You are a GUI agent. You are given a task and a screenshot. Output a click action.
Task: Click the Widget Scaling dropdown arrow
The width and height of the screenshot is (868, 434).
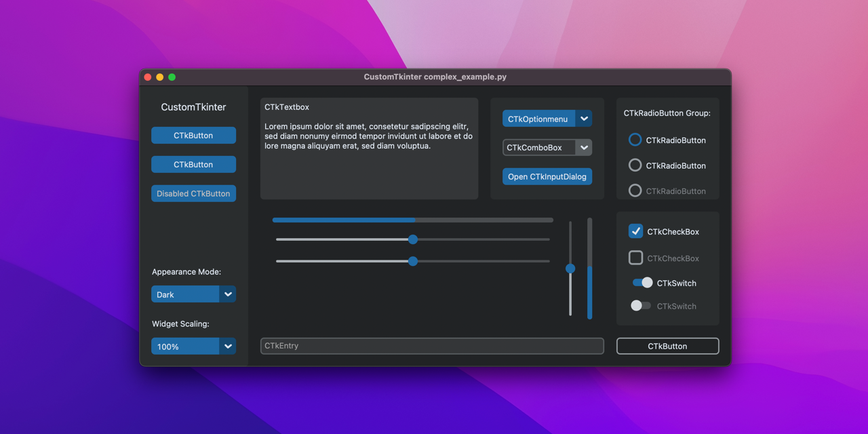(x=228, y=346)
